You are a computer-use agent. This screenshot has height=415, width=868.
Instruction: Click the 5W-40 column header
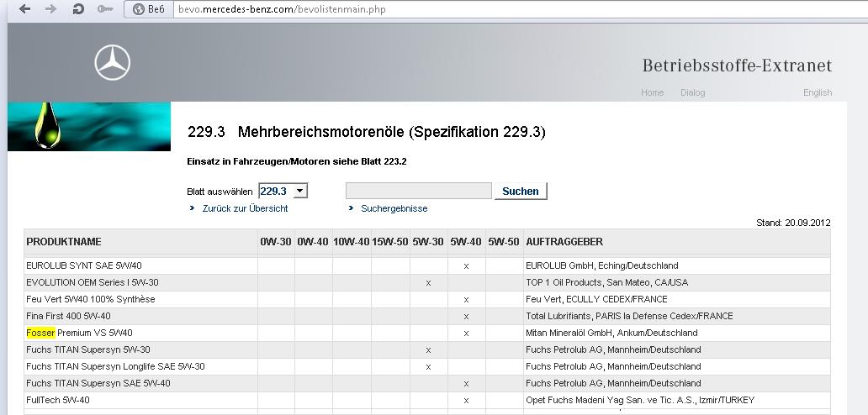(466, 241)
